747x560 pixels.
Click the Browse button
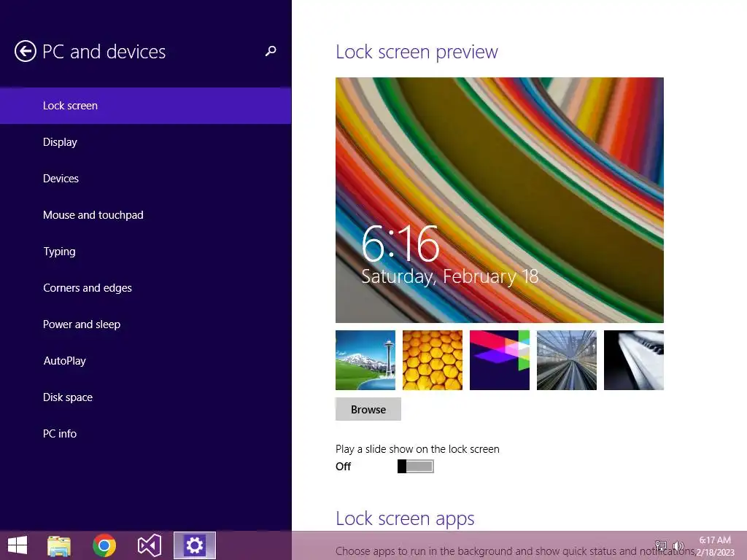tap(368, 409)
